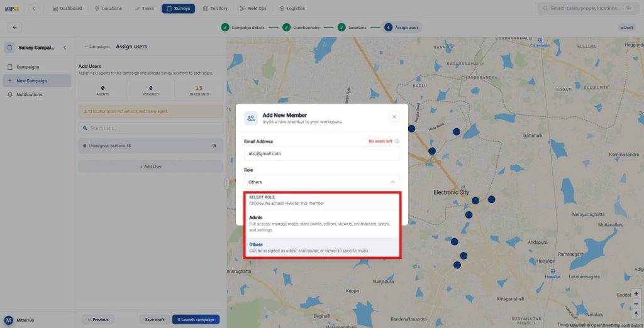Click the Notifications bell icon
Image resolution: width=644 pixels, height=328 pixels.
pos(10,94)
